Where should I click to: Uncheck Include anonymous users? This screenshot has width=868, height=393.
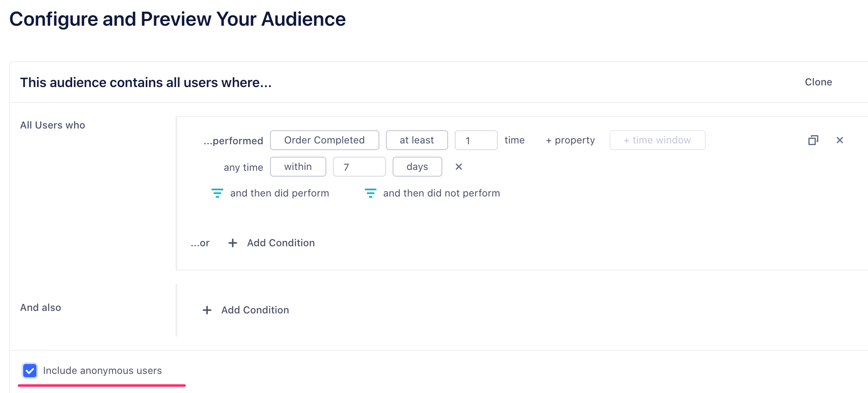pos(29,371)
